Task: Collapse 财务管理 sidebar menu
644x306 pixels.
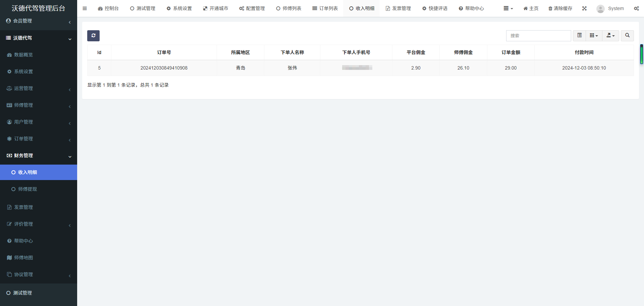Action: point(39,156)
